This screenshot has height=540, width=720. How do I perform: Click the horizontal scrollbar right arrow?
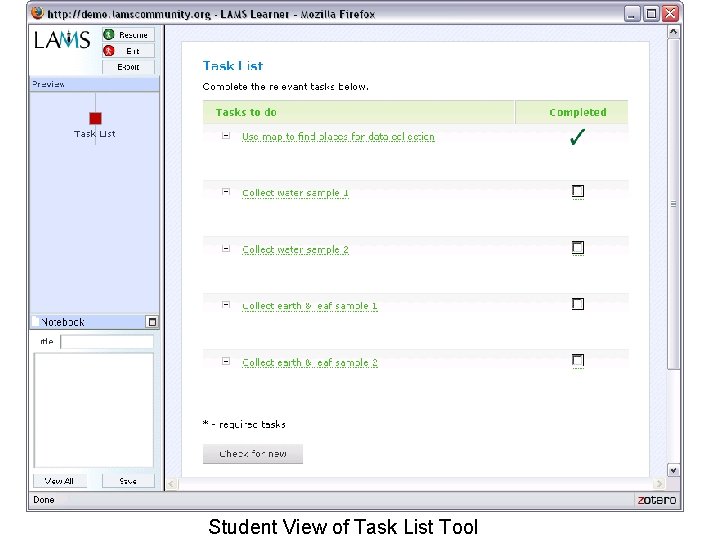click(659, 484)
